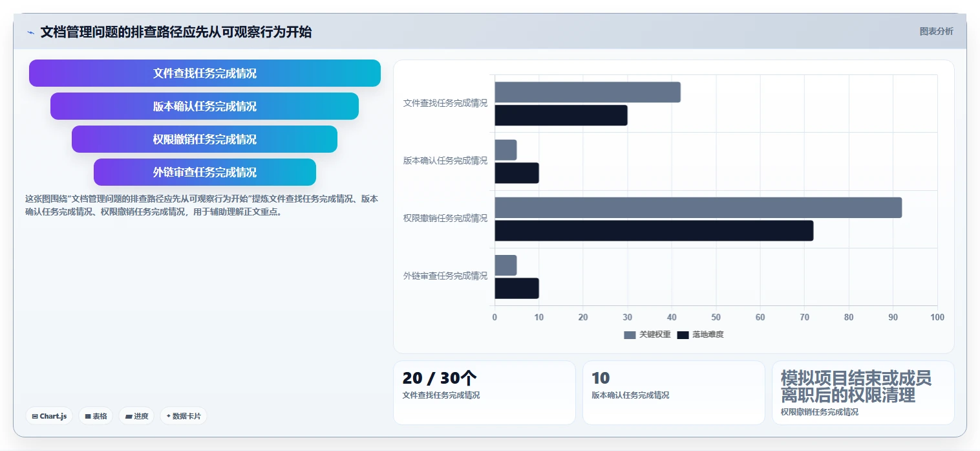Image resolution: width=980 pixels, height=451 pixels.
Task: Click 落地难度 bar for 文件查找任务完成情况
Action: pyautogui.click(x=561, y=115)
